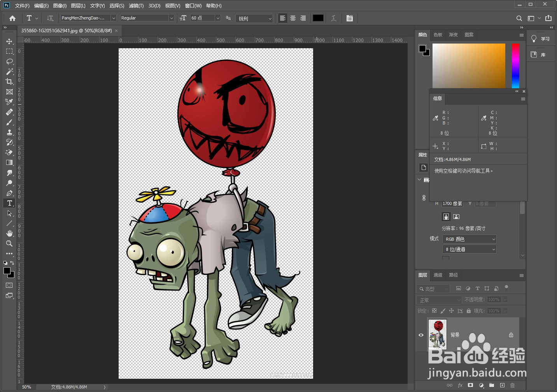Select the Brush tool
The height and width of the screenshot is (392, 557).
click(x=9, y=122)
